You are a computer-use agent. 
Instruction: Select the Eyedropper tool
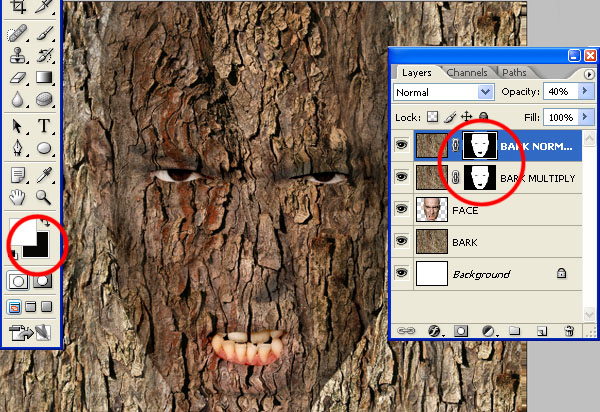(45, 173)
